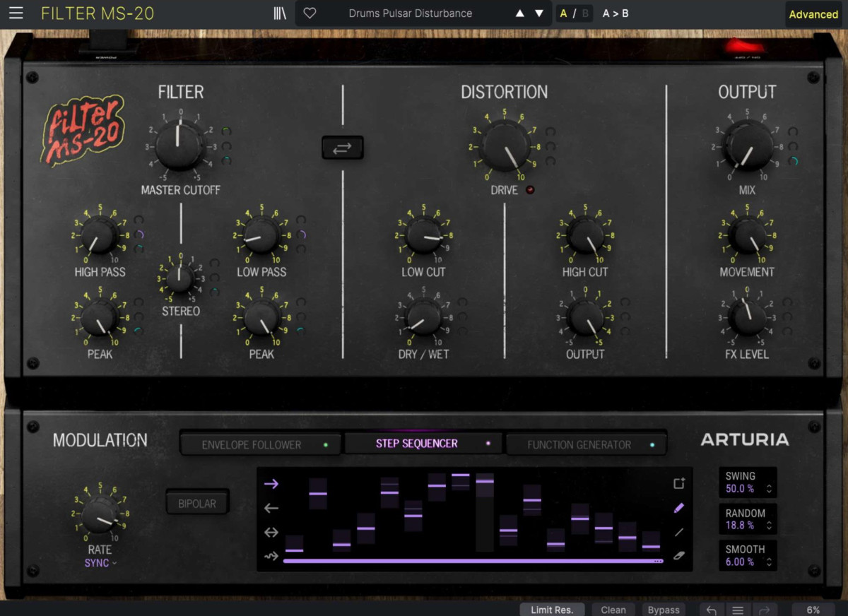Adjust Random value stepper arrows
Screen dimensions: 848x616
coord(769,526)
